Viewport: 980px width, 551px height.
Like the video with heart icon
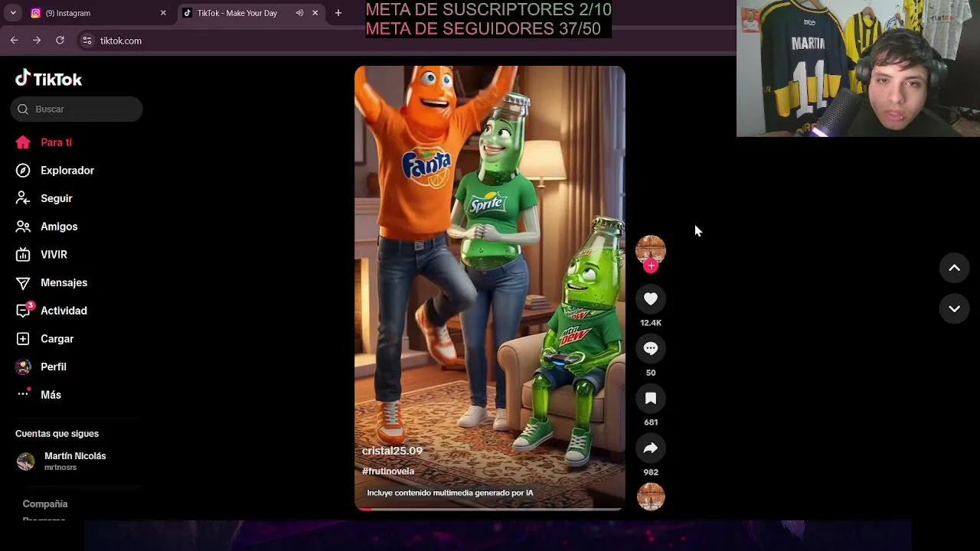click(x=651, y=299)
